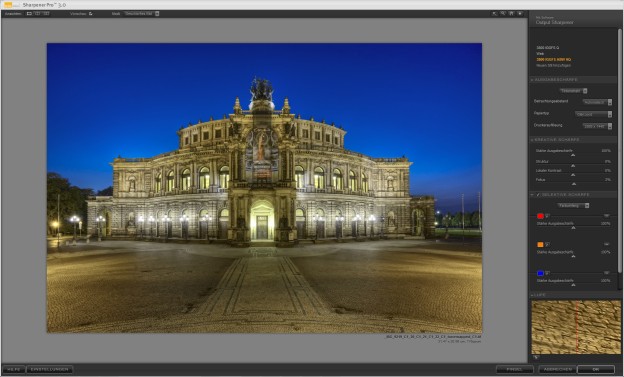The width and height of the screenshot is (624, 377).
Task: Open the Papiertyp dropdown
Action: click(593, 114)
